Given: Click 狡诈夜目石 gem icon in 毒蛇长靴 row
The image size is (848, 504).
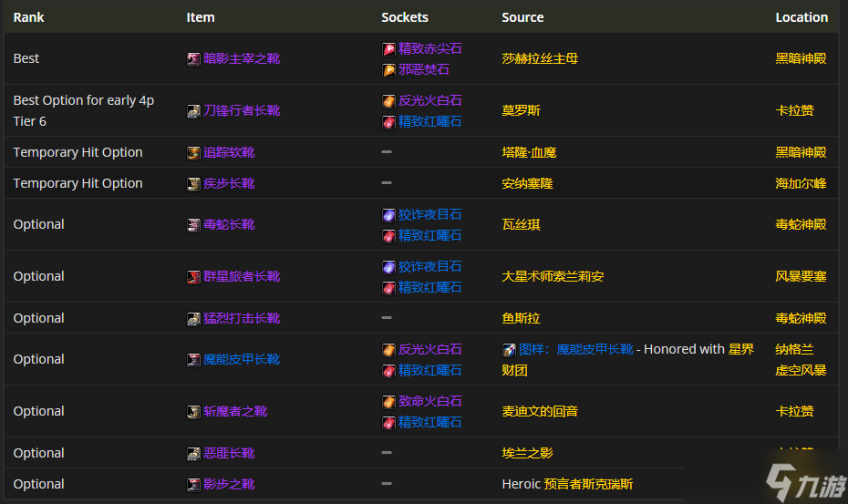Looking at the screenshot, I should coord(388,215).
